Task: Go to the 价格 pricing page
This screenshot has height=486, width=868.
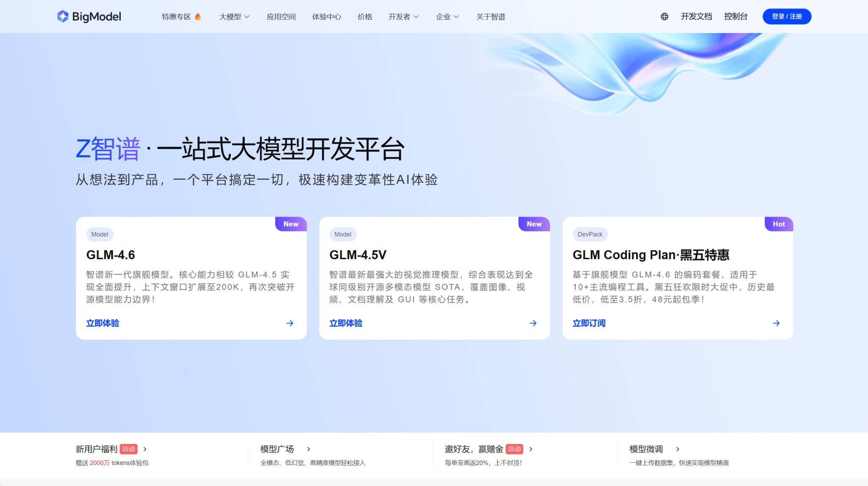Action: 364,17
